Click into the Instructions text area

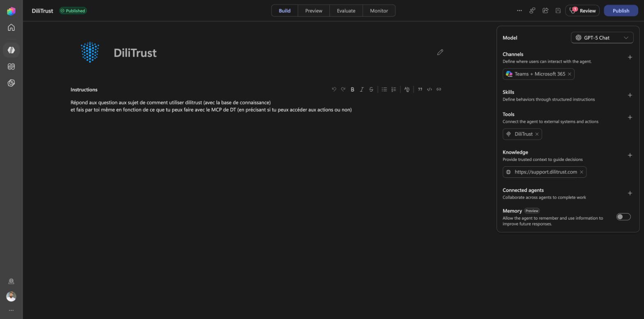coord(257,106)
